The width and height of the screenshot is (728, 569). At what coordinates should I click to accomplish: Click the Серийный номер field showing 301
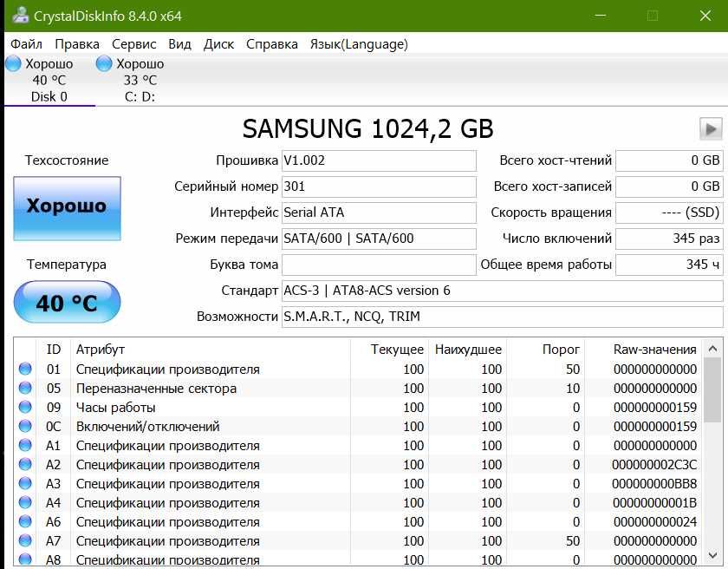coord(379,186)
